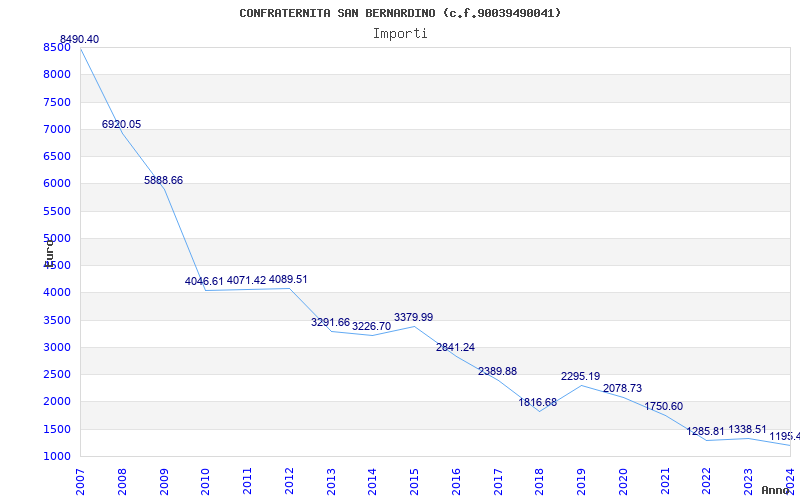
Task: Select the data label 3226.70
Action: pyautogui.click(x=371, y=326)
